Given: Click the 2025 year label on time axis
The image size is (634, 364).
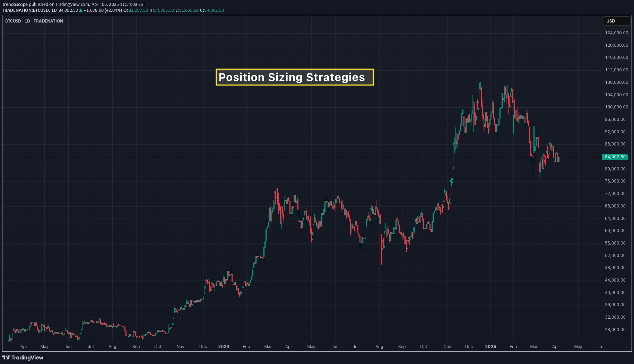Looking at the screenshot, I should coord(490,347).
